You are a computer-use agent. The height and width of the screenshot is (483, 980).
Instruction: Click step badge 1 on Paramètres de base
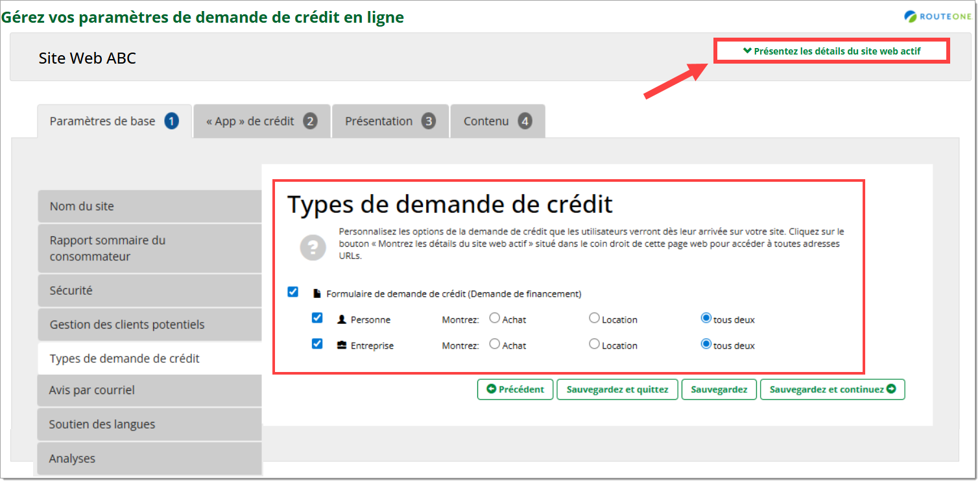(x=171, y=121)
